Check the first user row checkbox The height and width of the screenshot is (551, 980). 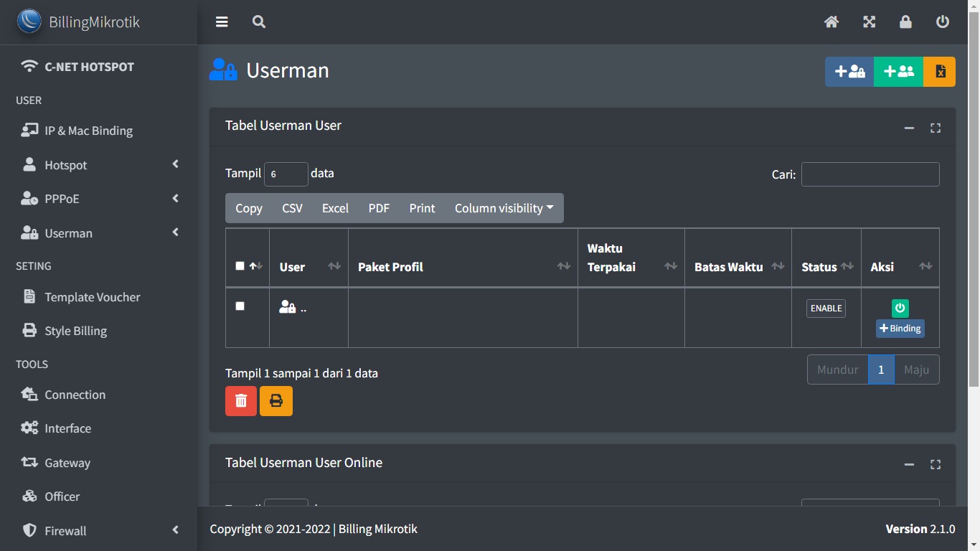(240, 306)
